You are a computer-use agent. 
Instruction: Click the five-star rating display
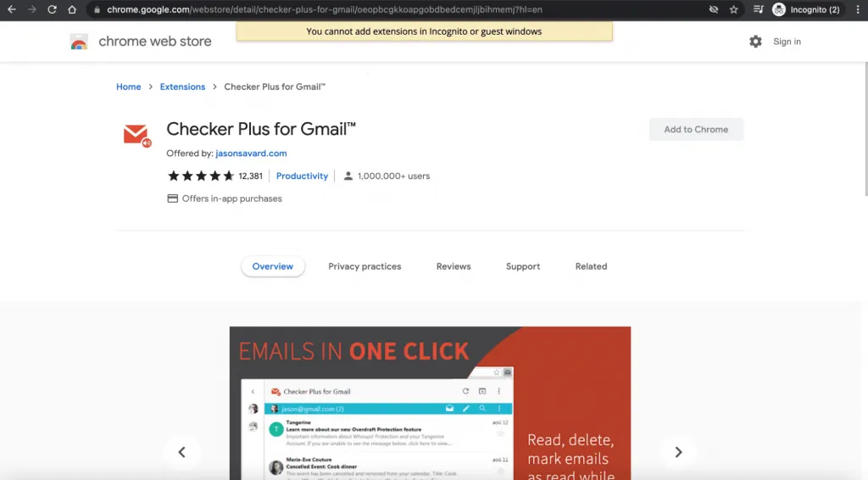click(x=201, y=176)
